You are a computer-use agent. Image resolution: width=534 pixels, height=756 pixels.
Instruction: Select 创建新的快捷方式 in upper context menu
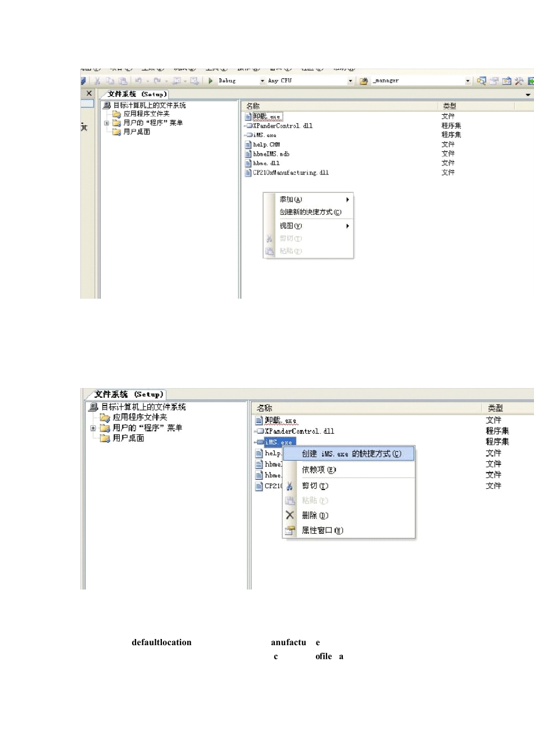coord(310,212)
